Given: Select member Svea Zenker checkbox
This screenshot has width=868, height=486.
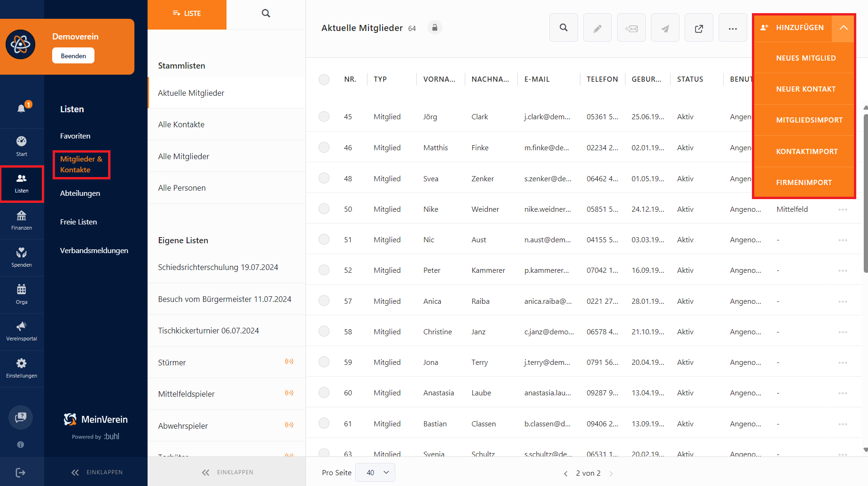Looking at the screenshot, I should (324, 178).
